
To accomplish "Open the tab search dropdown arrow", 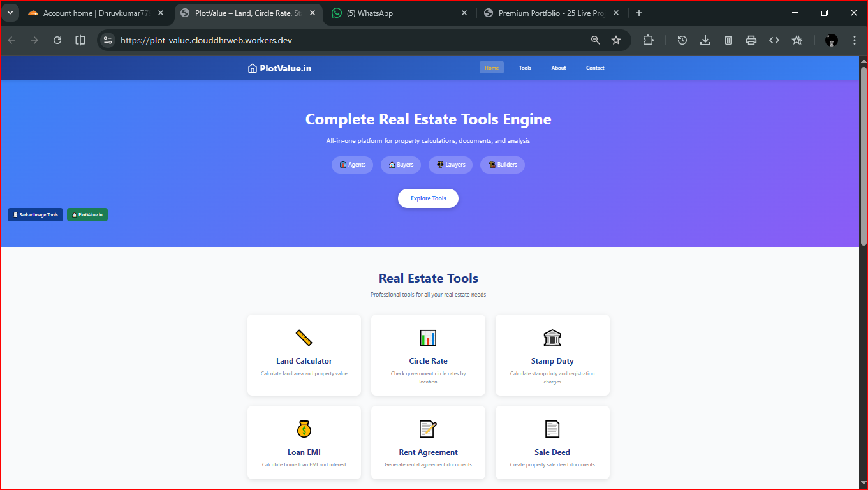I will tap(10, 13).
